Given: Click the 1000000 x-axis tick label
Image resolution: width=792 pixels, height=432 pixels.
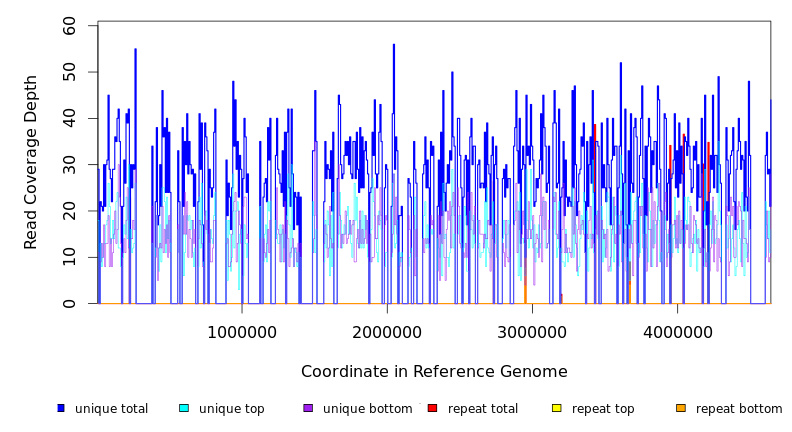Looking at the screenshot, I should [242, 332].
